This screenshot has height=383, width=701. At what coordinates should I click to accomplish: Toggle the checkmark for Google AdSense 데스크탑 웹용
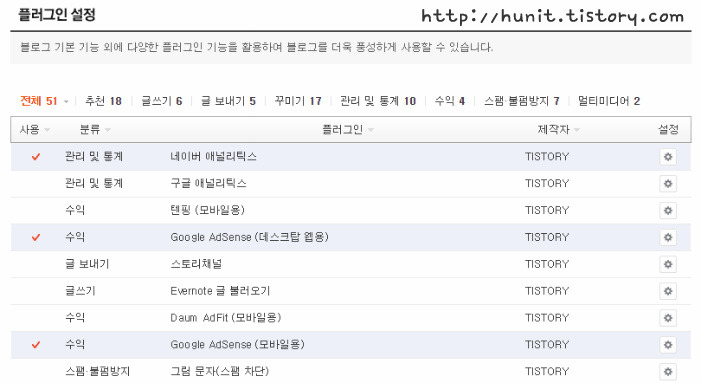click(36, 237)
